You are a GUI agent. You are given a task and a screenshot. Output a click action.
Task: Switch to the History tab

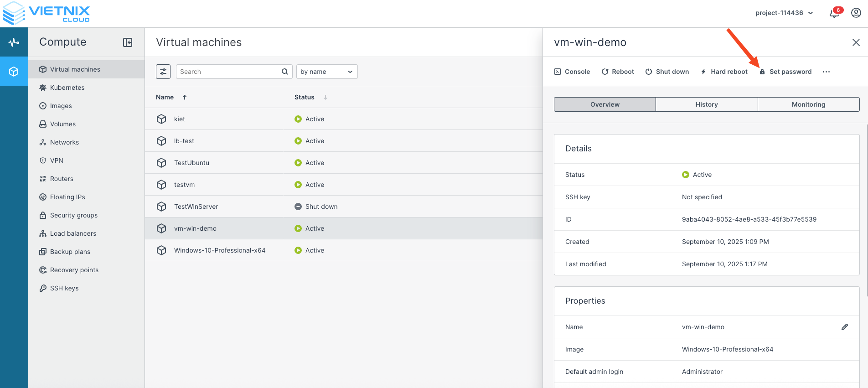(707, 104)
